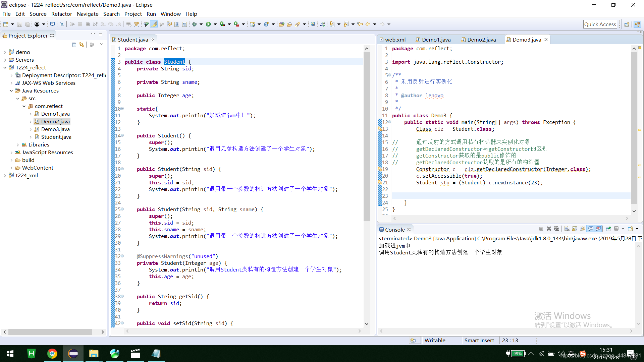Screen dimensions: 644x362
Task: Click the web browser globe icon
Action: [313, 24]
